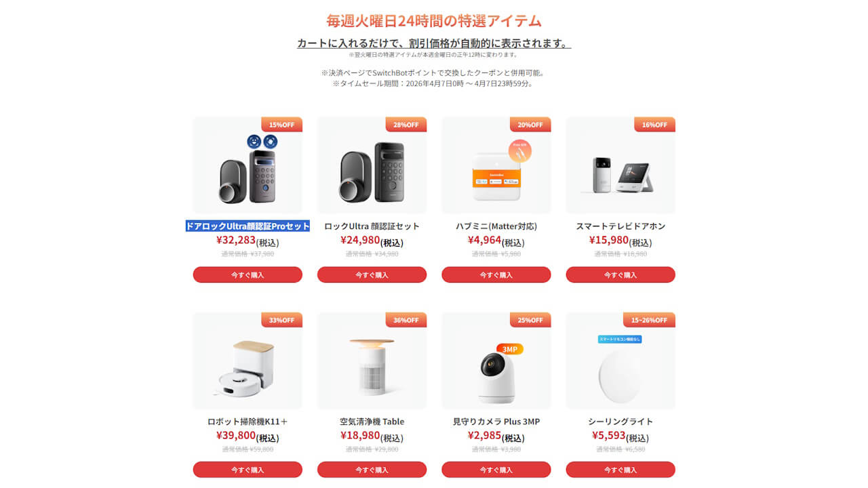868x488 pixels.
Task: Open the ドアロックUltra顔認証Proセット product image
Action: pos(248,165)
